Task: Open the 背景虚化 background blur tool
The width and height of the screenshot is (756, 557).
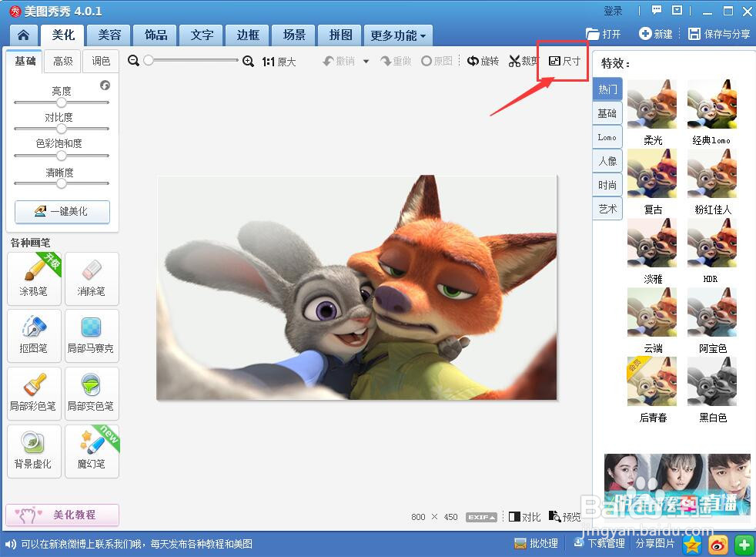Action: tap(34, 451)
